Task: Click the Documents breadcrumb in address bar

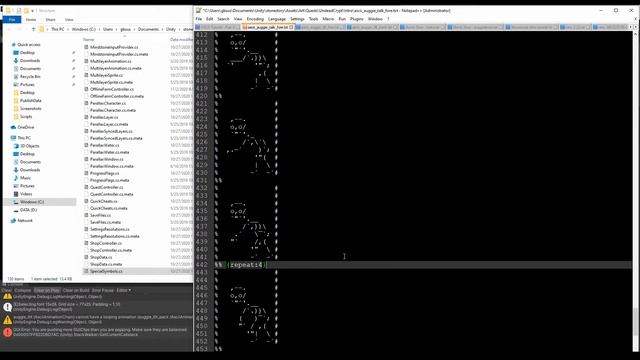Action: click(148, 29)
